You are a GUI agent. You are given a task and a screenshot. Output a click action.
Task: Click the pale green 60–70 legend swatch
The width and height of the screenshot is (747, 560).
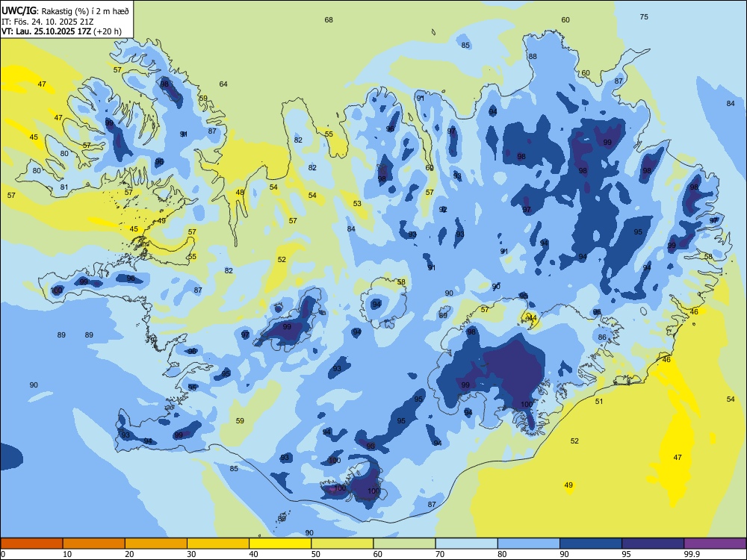pos(404,544)
